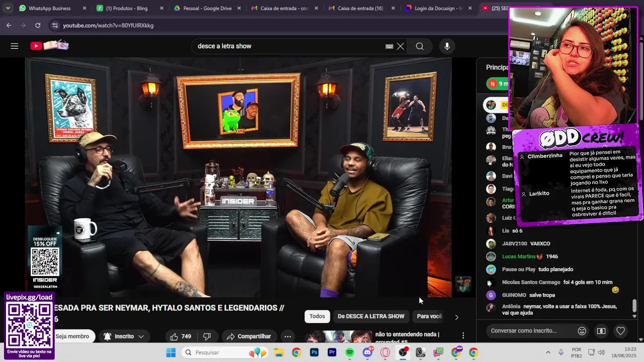
Task: Switch to Produtos - Bling tab
Action: click(x=129, y=9)
